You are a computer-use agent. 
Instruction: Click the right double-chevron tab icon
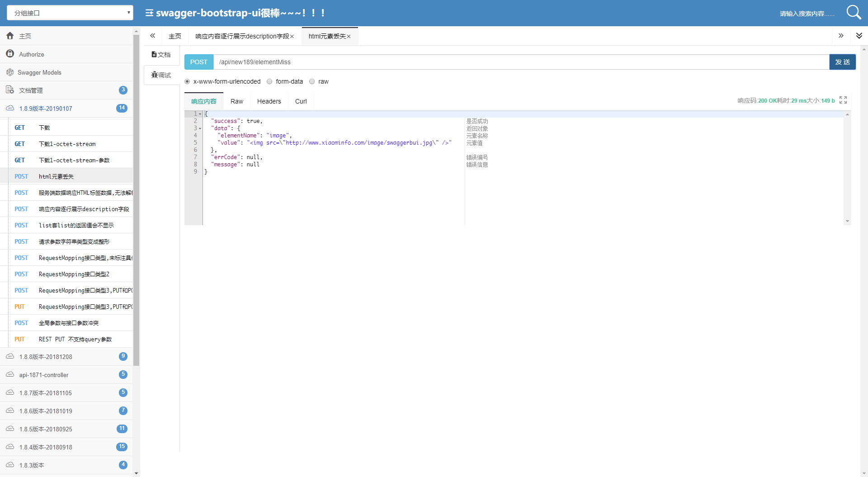[841, 36]
